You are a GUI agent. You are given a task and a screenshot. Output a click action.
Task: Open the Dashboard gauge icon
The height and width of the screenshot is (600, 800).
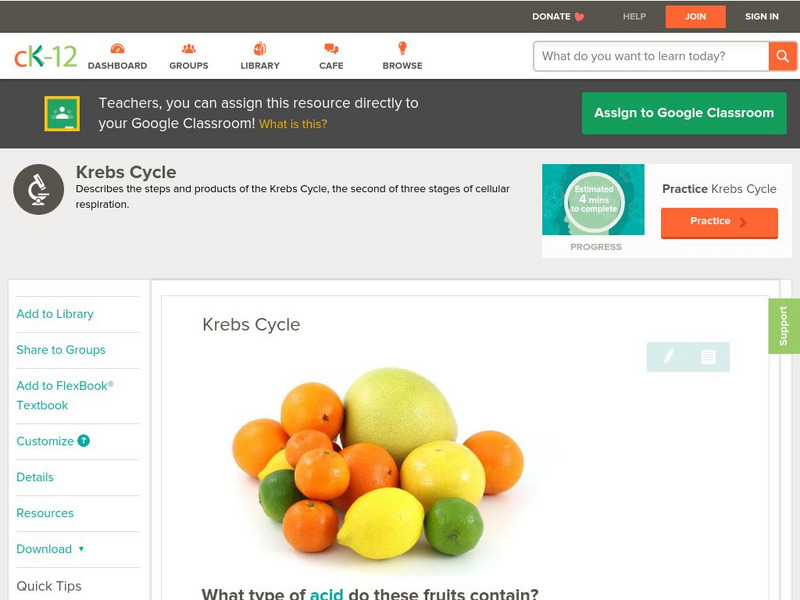117,48
